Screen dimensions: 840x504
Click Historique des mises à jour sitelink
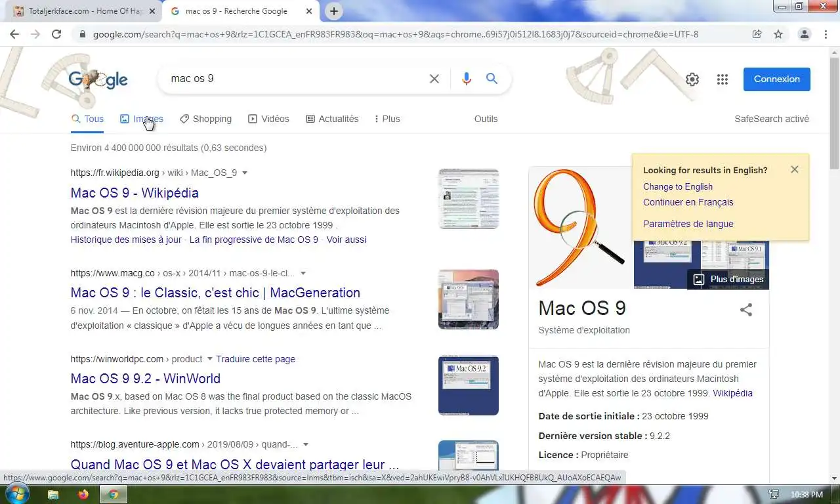pos(126,240)
